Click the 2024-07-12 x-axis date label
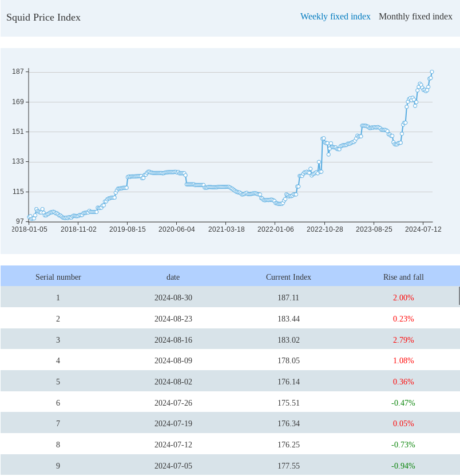Viewport: 460px width, 476px height. 423,229
